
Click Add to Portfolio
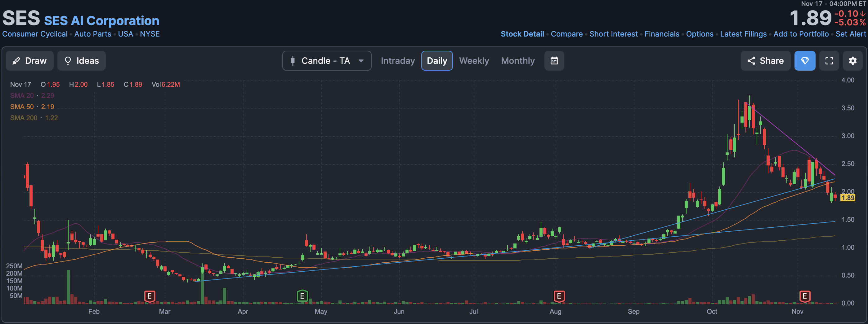(801, 34)
